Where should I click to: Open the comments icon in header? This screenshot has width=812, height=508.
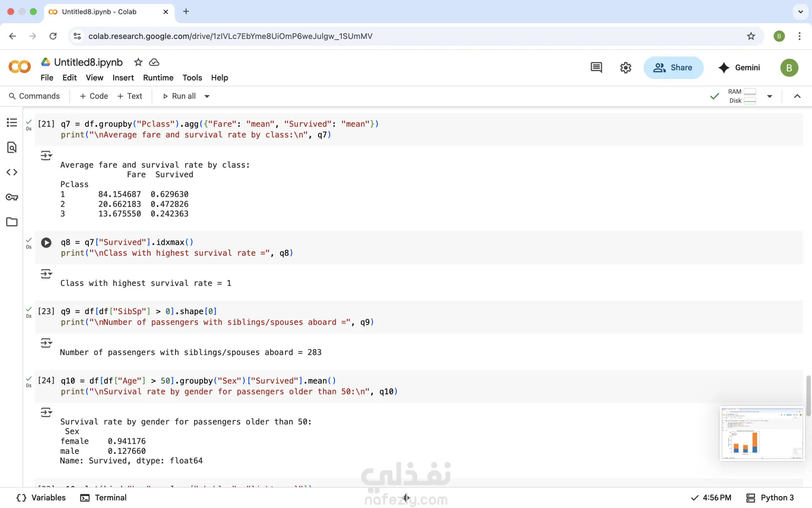tap(596, 68)
